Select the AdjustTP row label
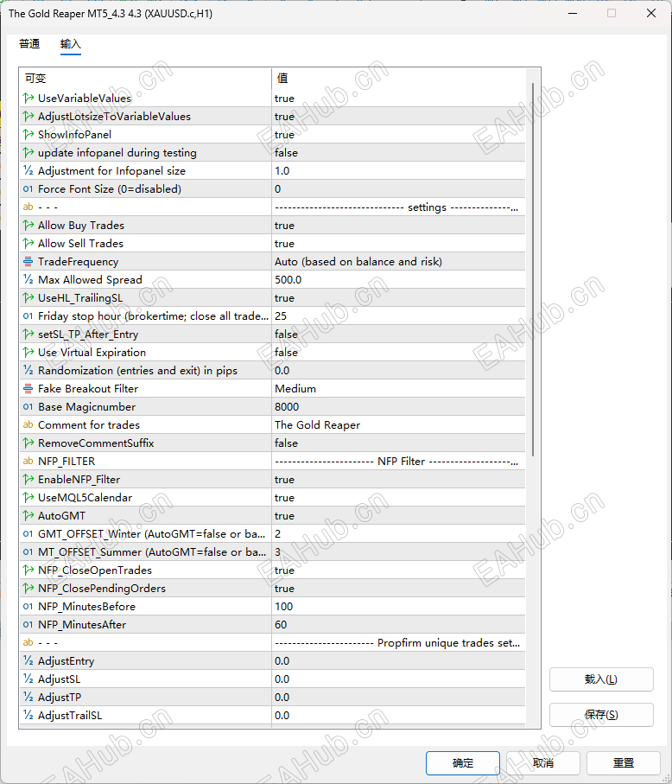Viewport: 672px width, 784px height. click(x=60, y=698)
